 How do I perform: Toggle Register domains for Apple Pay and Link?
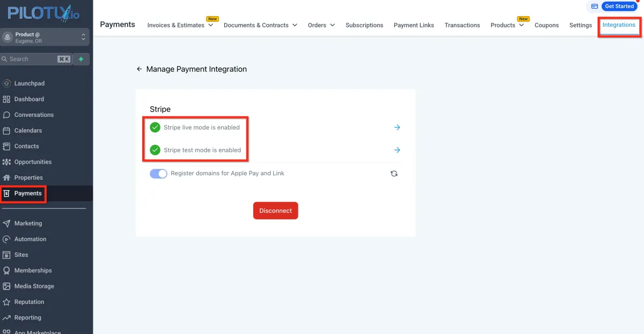click(158, 174)
